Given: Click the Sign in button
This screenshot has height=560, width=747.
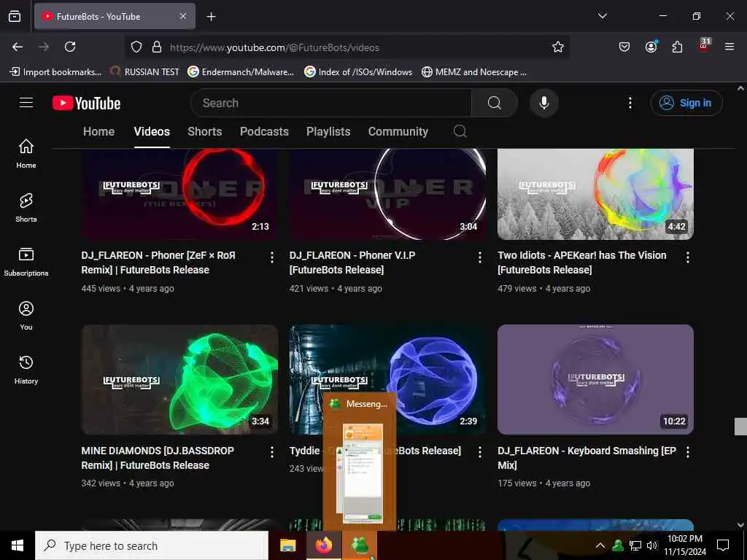Looking at the screenshot, I should coord(686,103).
